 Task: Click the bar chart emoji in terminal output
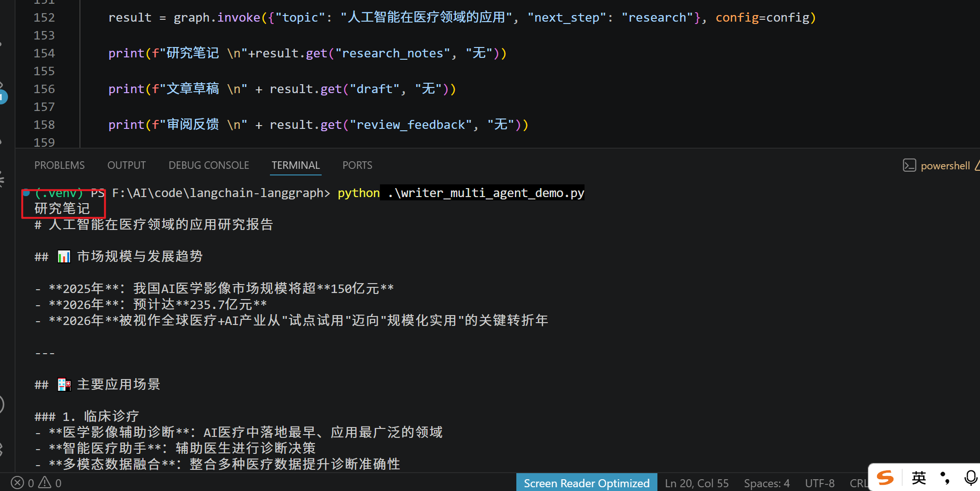[x=64, y=256]
